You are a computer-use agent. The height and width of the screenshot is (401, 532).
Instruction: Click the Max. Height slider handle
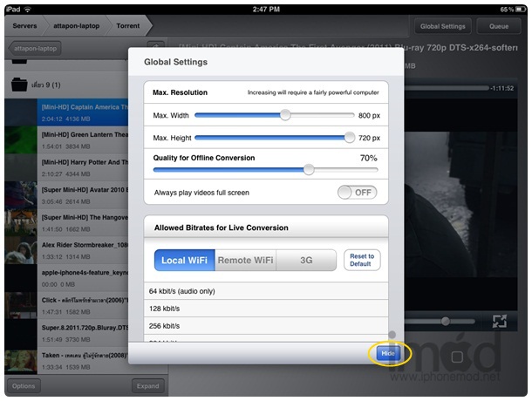pyautogui.click(x=350, y=137)
